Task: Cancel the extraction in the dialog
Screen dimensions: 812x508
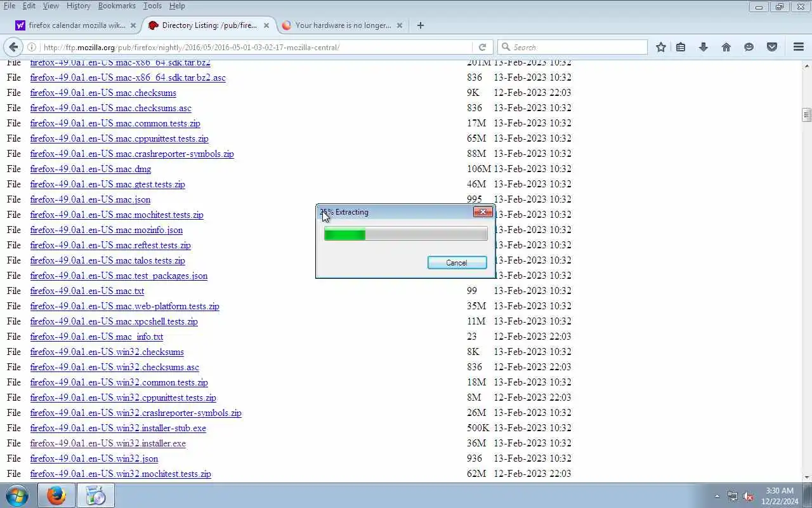Action: tap(457, 263)
